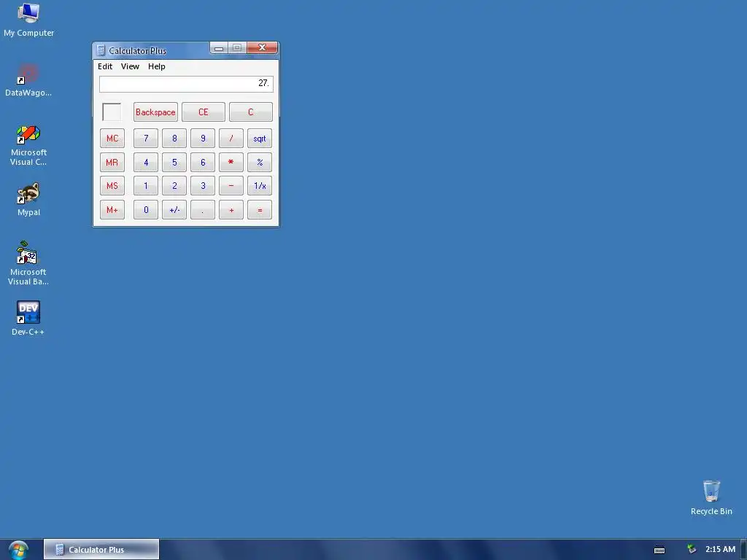Minimize the Calculator Plus window
This screenshot has height=560, width=747.
click(219, 48)
